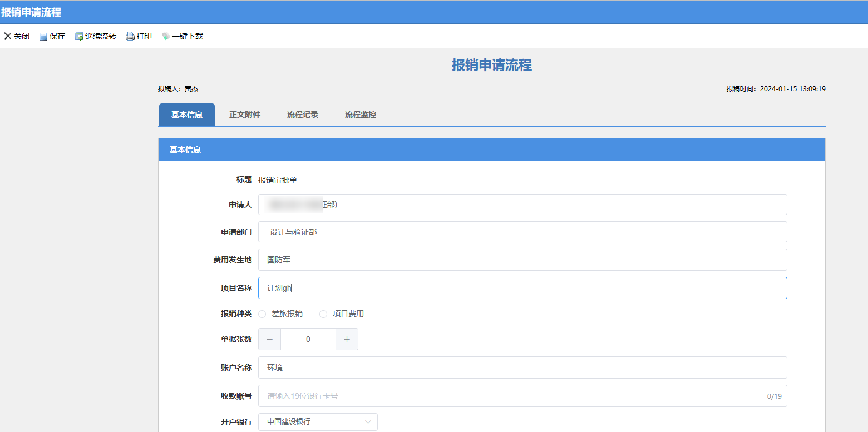
Task: Click the 收款账号 bank card input
Action: tap(512, 396)
